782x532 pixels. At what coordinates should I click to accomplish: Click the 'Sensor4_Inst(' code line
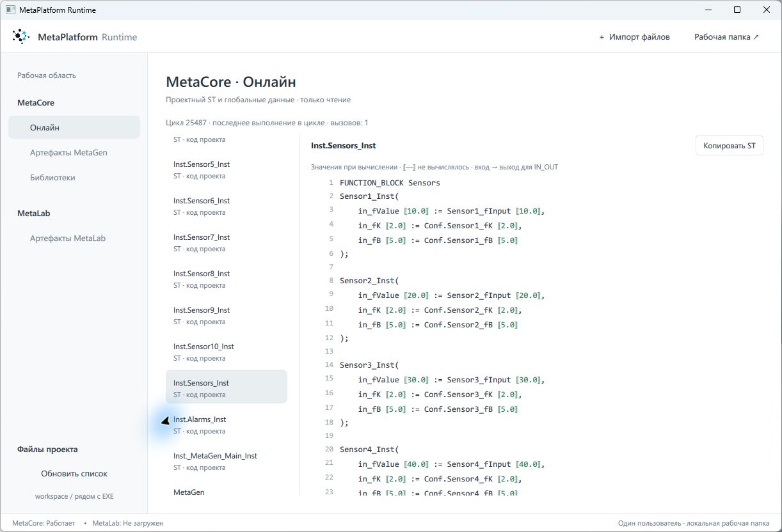369,450
